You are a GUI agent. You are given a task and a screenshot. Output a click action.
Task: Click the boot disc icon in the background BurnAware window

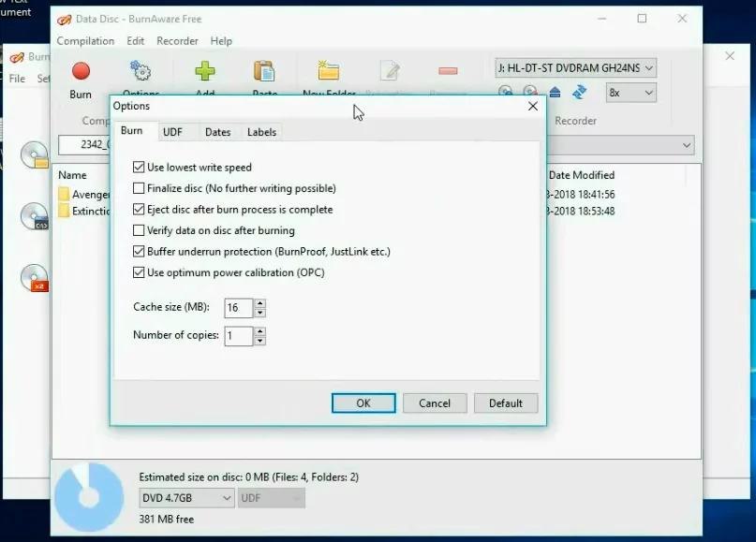click(35, 216)
